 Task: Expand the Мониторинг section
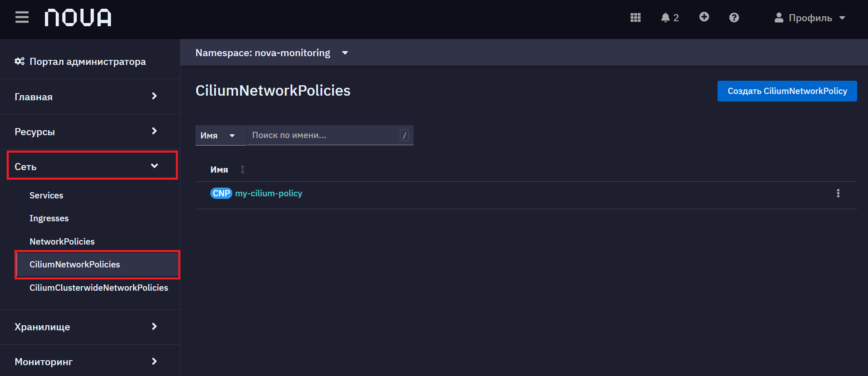click(x=90, y=361)
